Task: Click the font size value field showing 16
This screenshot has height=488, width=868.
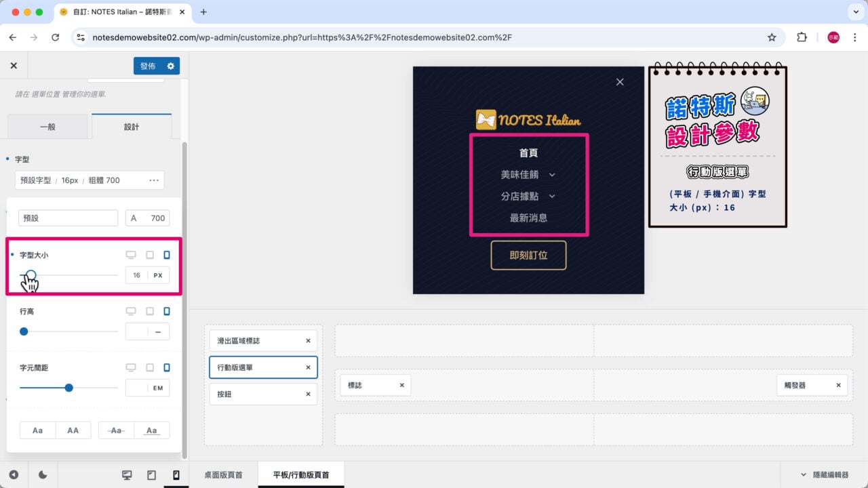Action: (x=136, y=275)
